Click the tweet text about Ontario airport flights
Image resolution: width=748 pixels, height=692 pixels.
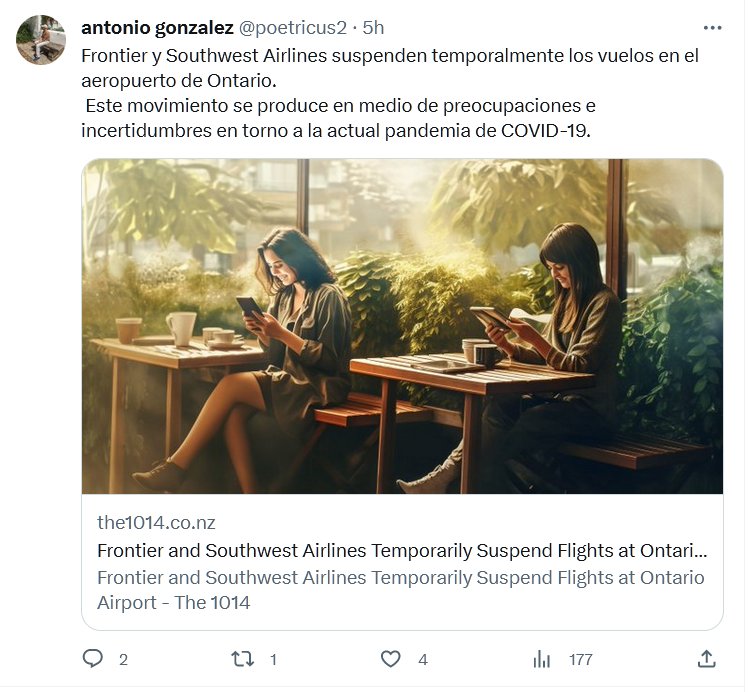click(x=389, y=67)
